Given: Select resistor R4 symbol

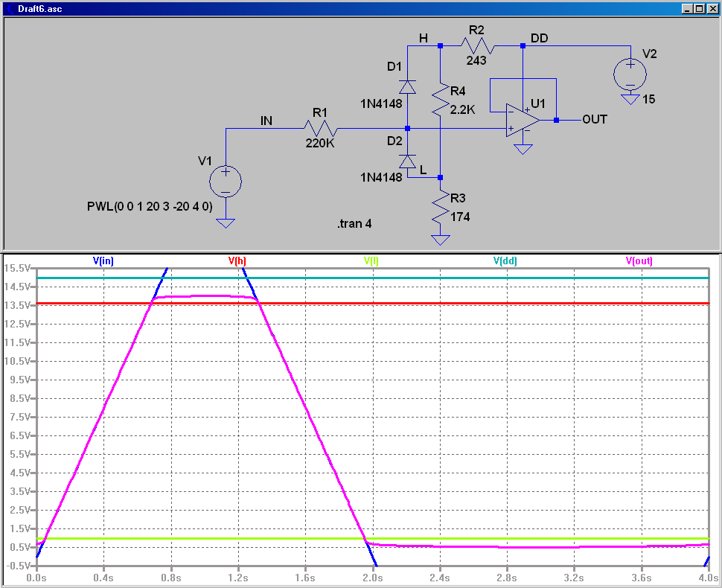Looking at the screenshot, I should click(440, 100).
